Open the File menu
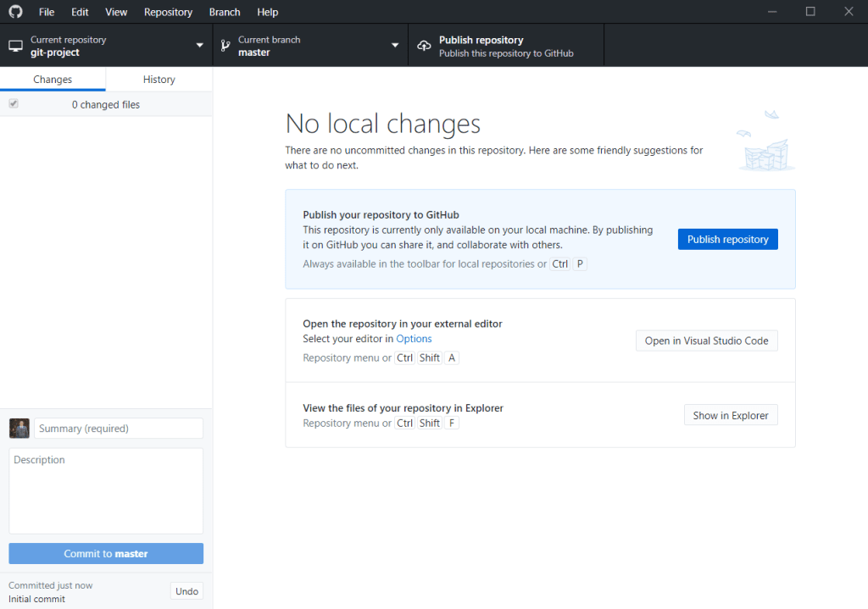This screenshot has height=609, width=868. click(x=47, y=12)
